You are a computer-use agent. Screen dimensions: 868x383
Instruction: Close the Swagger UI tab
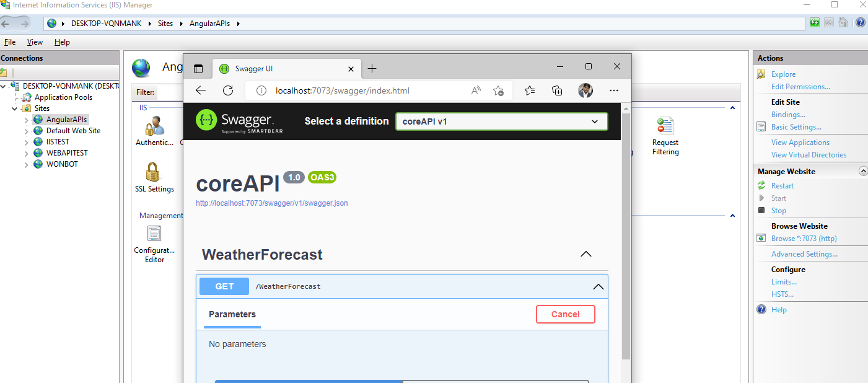pyautogui.click(x=351, y=69)
